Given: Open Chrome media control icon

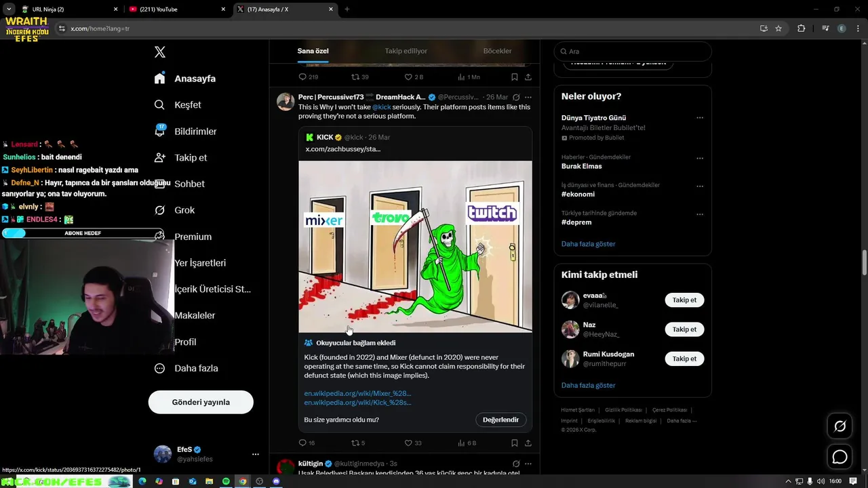Looking at the screenshot, I should pos(825,28).
